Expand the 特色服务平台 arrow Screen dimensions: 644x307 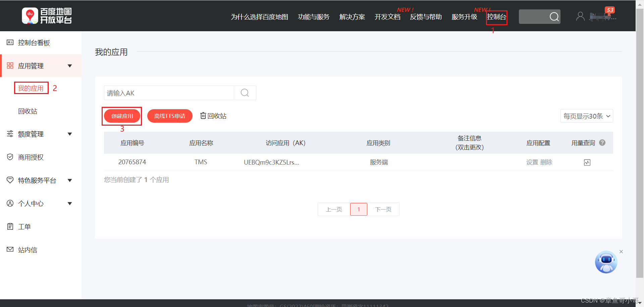[70, 180]
